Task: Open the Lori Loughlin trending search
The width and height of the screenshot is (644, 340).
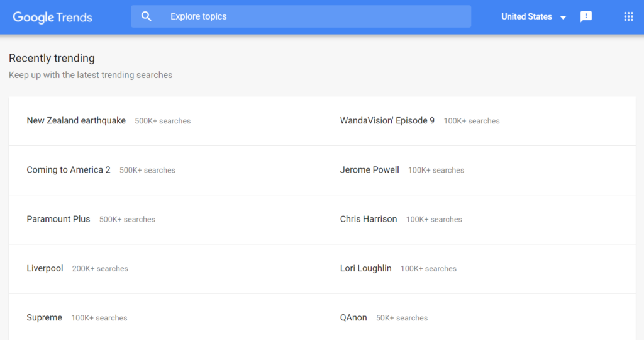Action: tap(365, 268)
